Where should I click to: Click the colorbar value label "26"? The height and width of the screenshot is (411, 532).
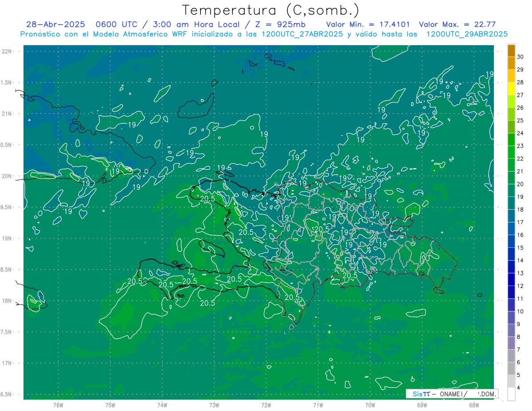click(x=520, y=108)
